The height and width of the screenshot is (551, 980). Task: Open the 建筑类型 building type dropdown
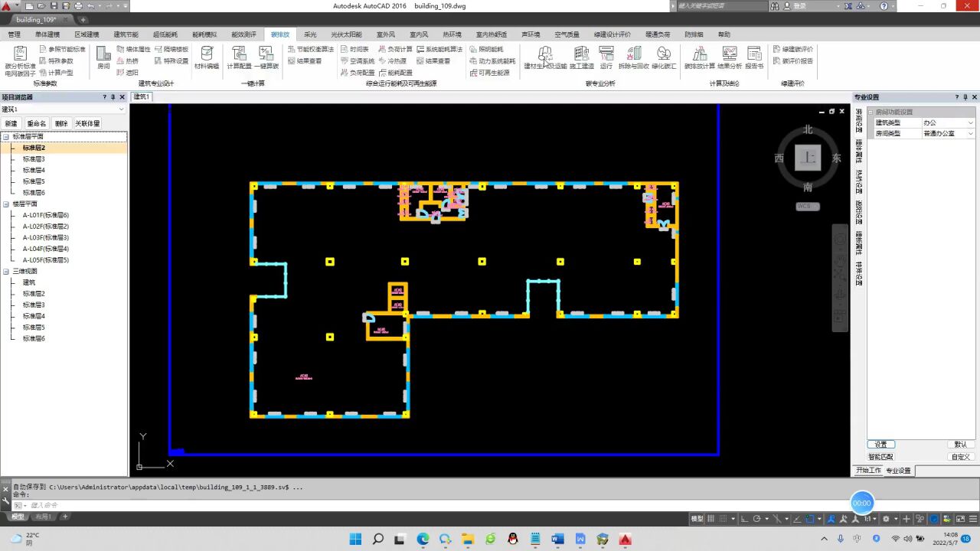pos(948,122)
